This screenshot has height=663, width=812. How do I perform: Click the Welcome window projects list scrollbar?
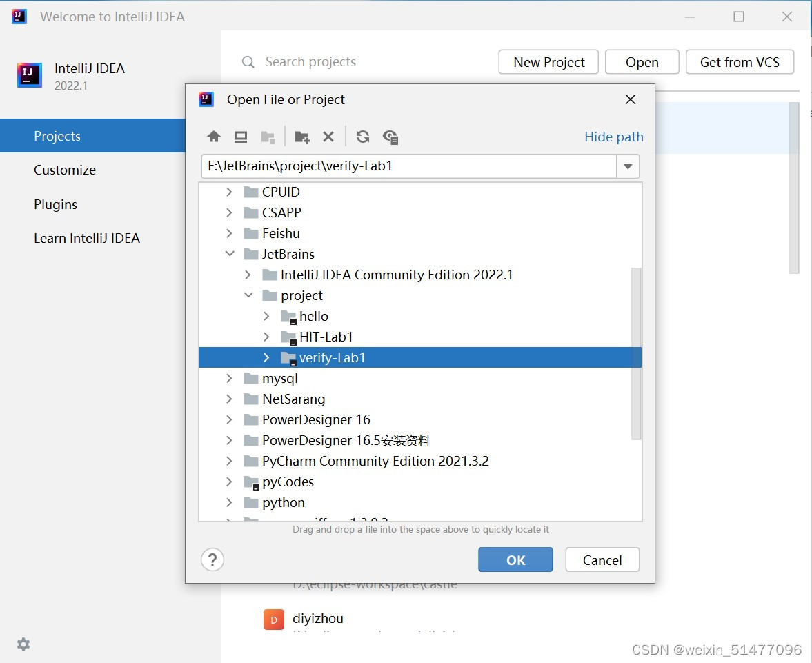point(794,188)
